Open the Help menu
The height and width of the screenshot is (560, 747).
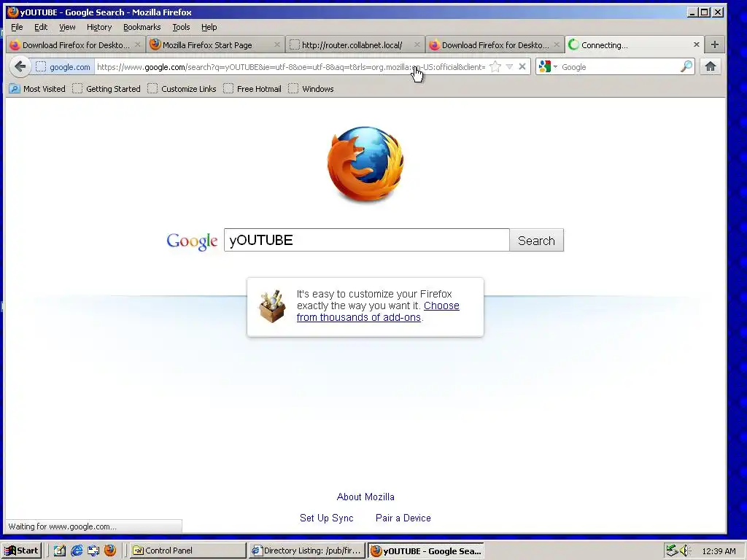point(209,27)
